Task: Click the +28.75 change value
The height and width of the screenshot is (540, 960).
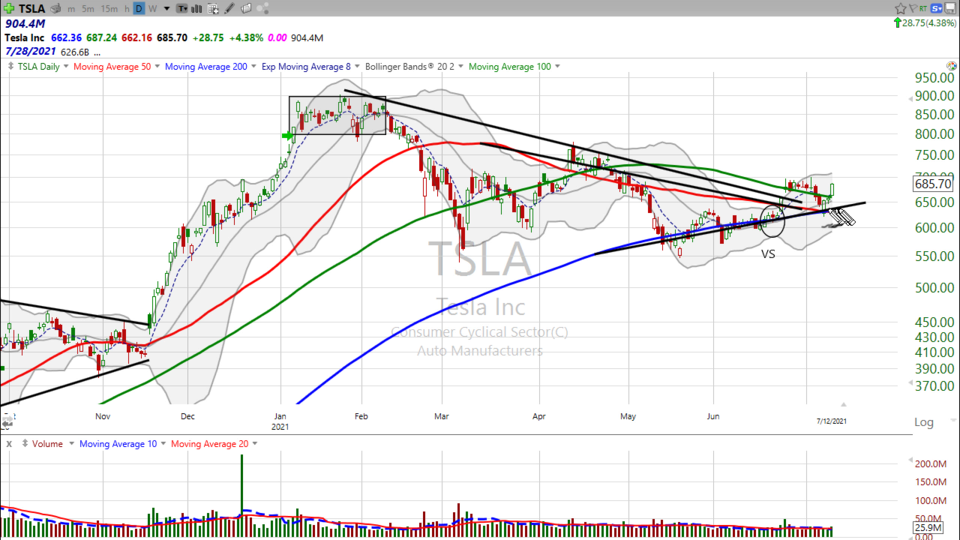Action: tap(208, 38)
